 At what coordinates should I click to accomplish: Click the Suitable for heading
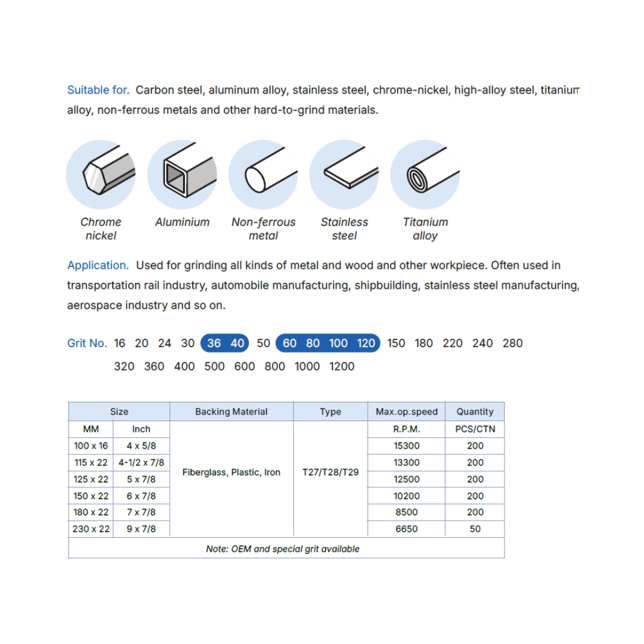(x=98, y=90)
